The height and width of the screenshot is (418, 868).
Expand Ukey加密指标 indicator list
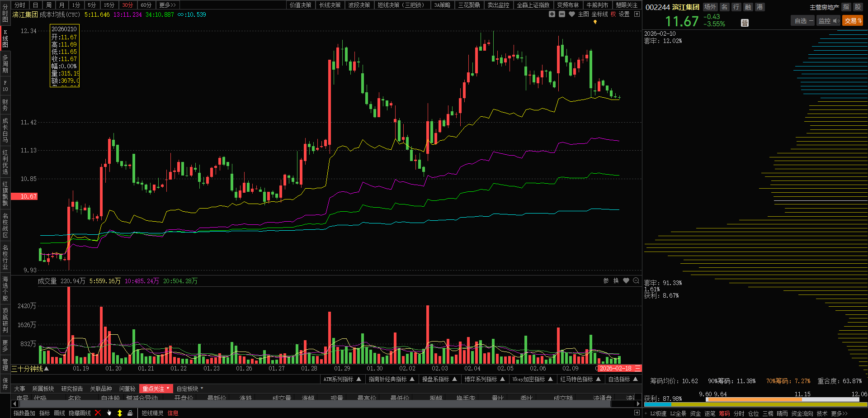532,379
